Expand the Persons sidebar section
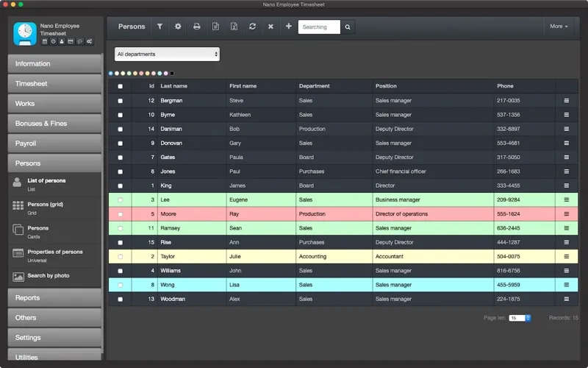Screen dimensions: 588x368 [54, 163]
